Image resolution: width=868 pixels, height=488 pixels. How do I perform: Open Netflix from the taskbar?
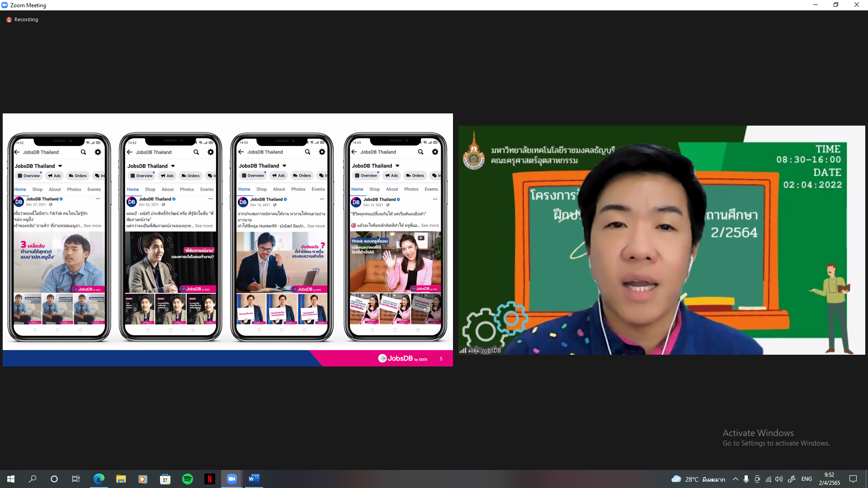tap(209, 479)
